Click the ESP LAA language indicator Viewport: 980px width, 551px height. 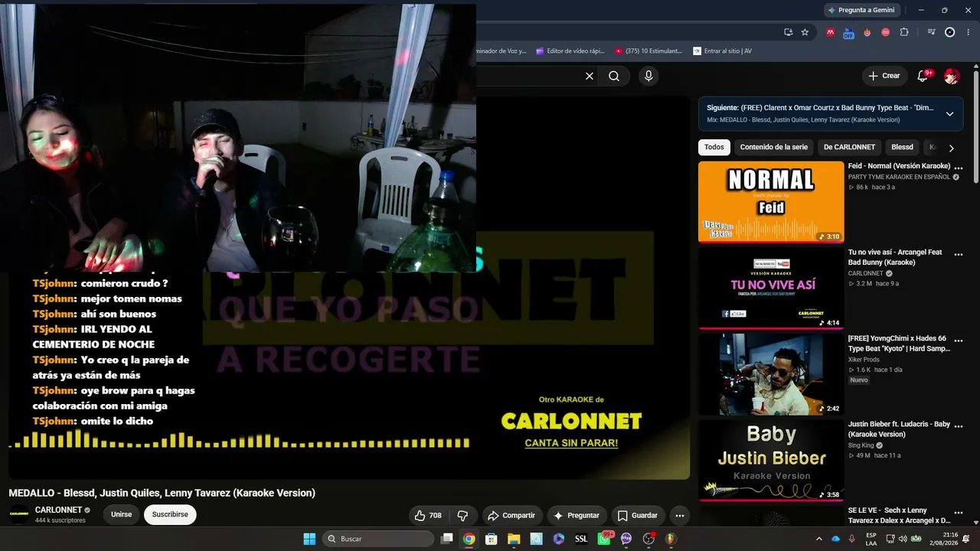(871, 539)
